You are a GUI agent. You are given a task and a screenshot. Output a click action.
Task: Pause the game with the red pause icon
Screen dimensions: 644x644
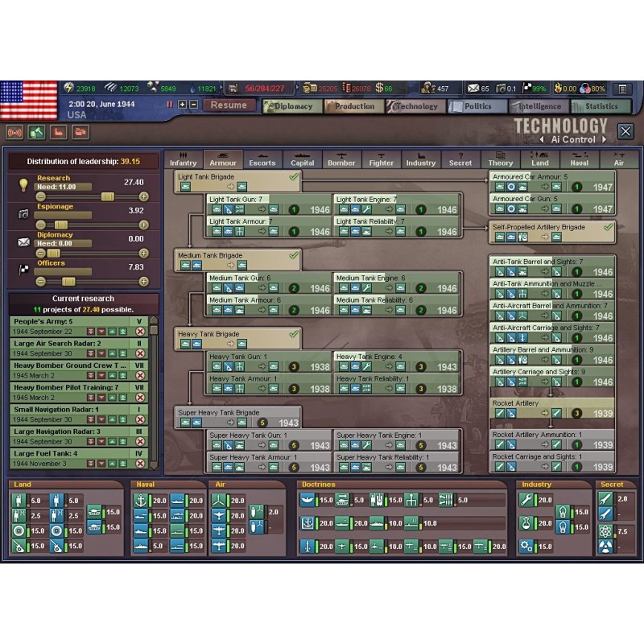[x=170, y=105]
